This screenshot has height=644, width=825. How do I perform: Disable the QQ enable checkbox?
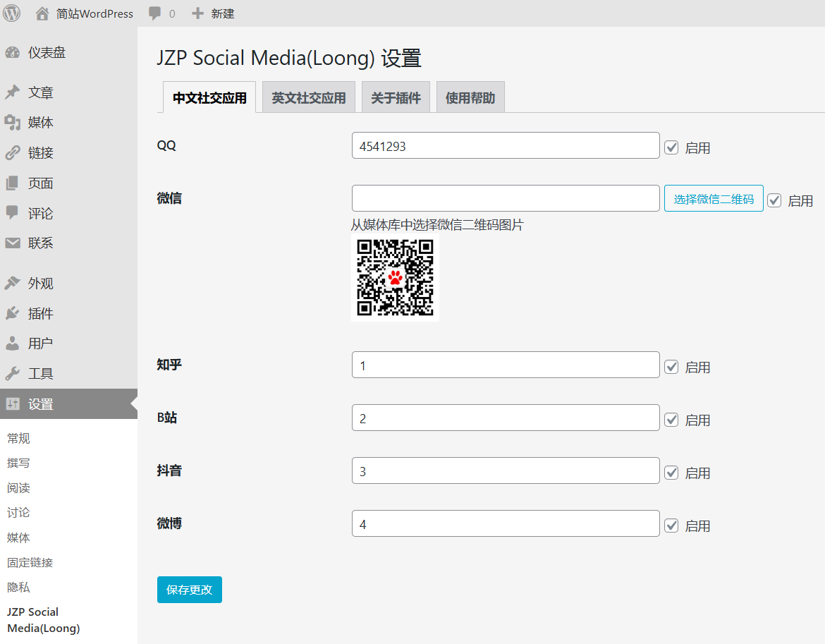click(x=671, y=147)
